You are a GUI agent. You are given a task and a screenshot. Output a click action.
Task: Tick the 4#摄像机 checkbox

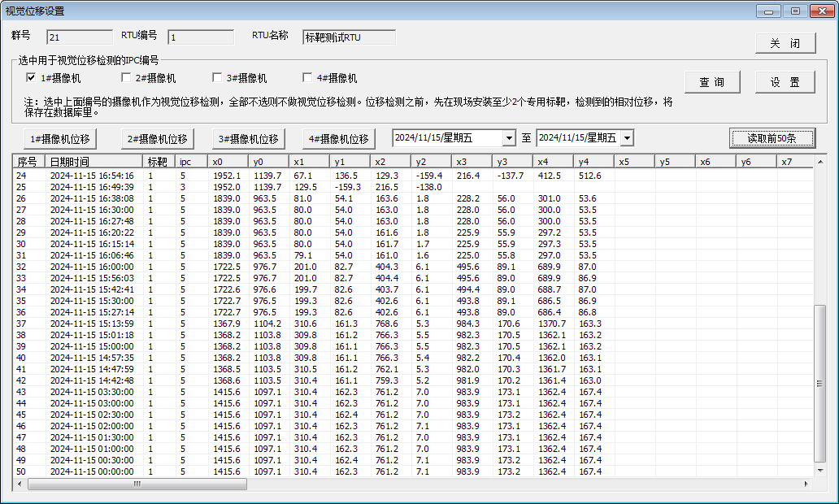coord(307,78)
